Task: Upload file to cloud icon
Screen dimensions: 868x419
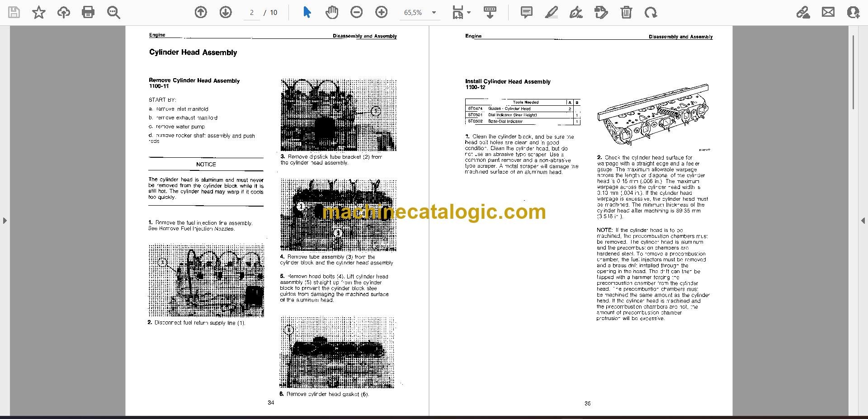Action: [x=64, y=12]
